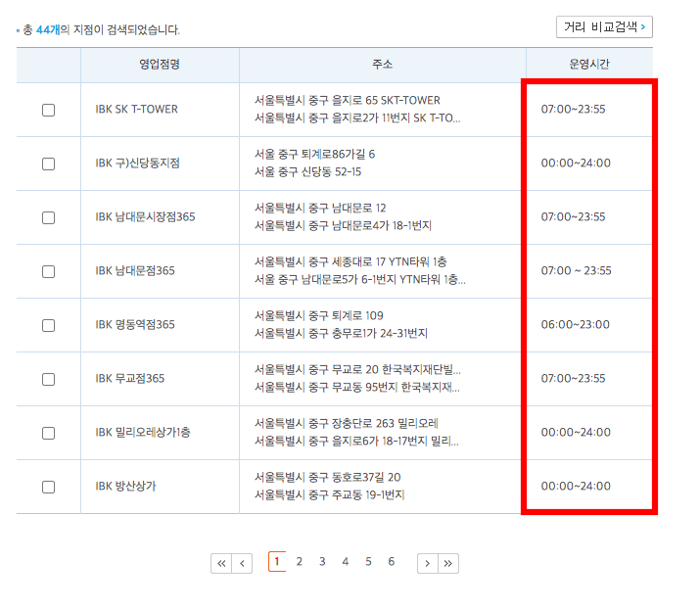The height and width of the screenshot is (609, 700).
Task: Click branch name IBK 방산상가
Action: (x=125, y=487)
